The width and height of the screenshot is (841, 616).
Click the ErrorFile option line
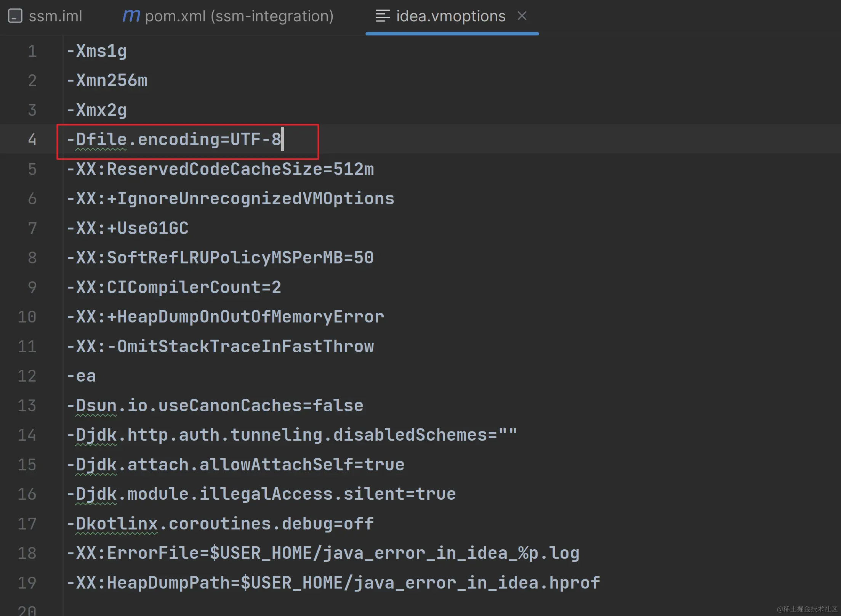[323, 553]
